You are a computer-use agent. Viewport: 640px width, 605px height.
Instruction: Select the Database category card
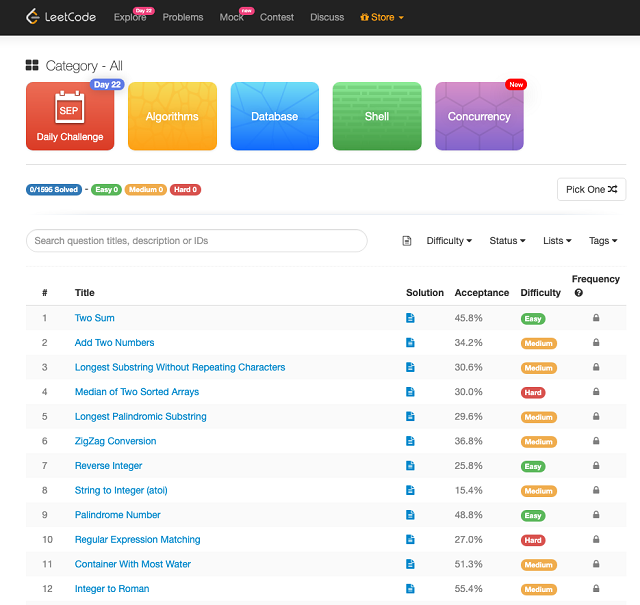point(275,116)
